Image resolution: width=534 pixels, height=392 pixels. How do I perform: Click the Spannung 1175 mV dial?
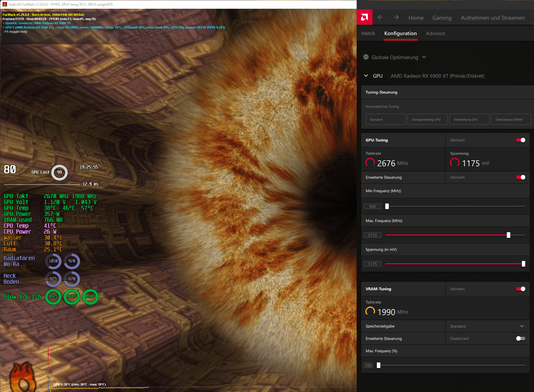[x=455, y=163]
